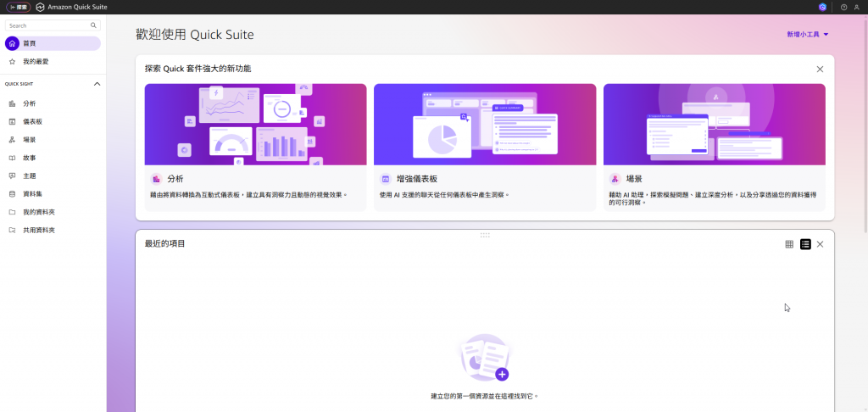Click the 增強儀表板 card title
The width and height of the screenshot is (868, 412).
pyautogui.click(x=417, y=180)
